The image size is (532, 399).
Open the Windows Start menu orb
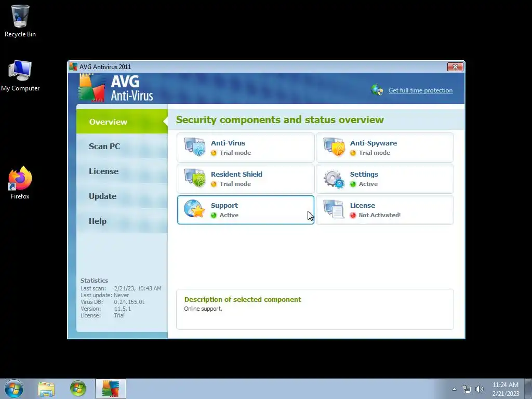click(x=14, y=389)
